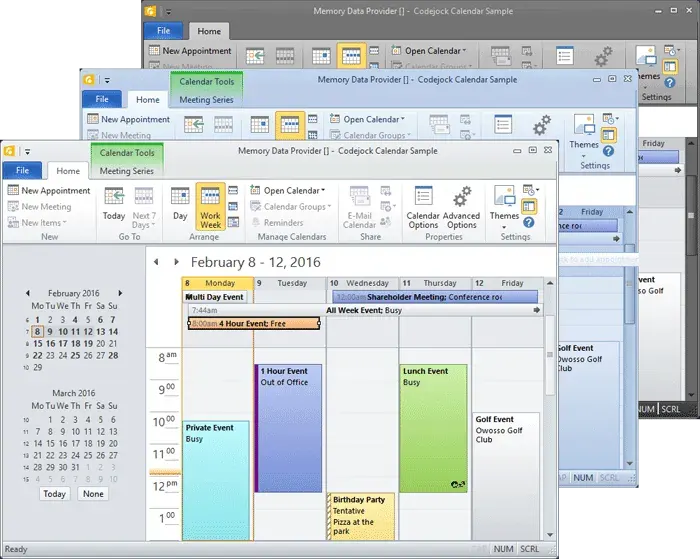Click the gears icon in middle window ribbon
700x559 pixels.
(x=542, y=125)
